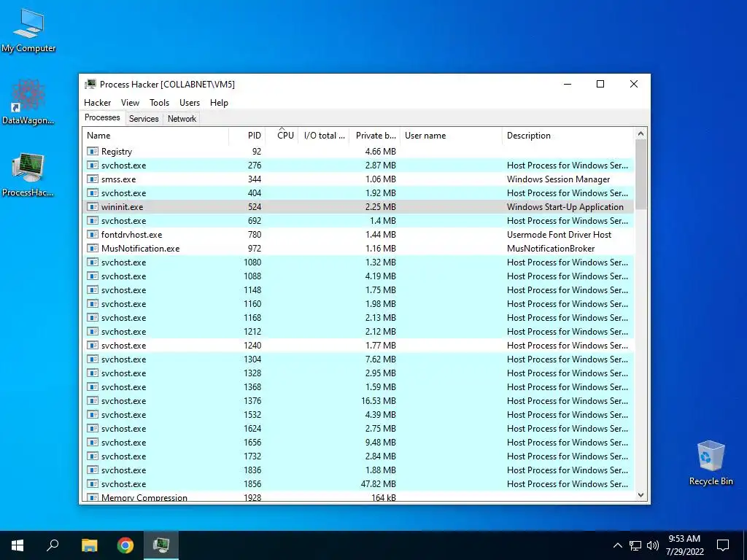Switch to the Services tab

(144, 119)
